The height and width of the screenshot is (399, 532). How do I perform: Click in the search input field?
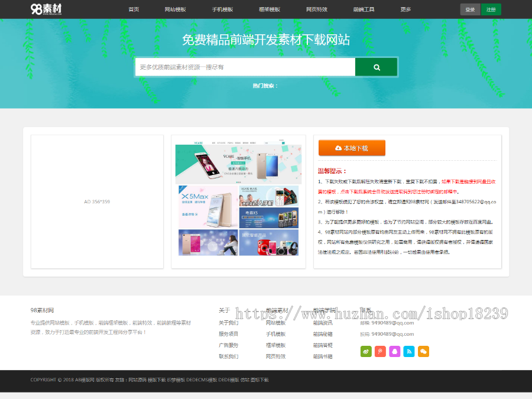245,67
